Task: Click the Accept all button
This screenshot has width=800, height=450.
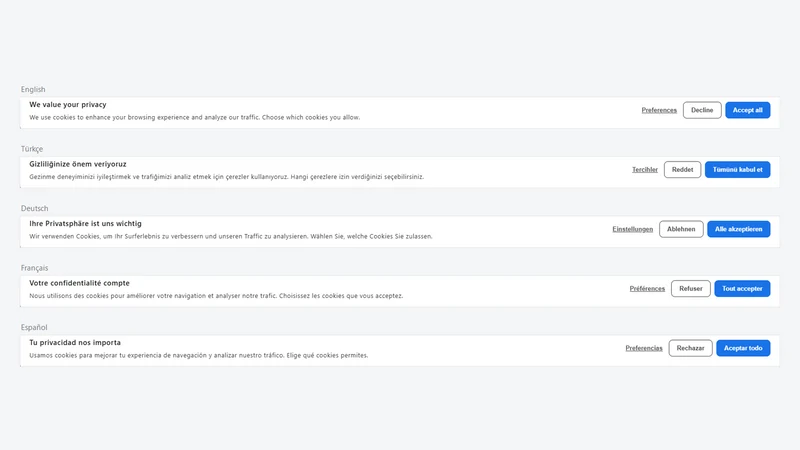Action: click(x=747, y=110)
